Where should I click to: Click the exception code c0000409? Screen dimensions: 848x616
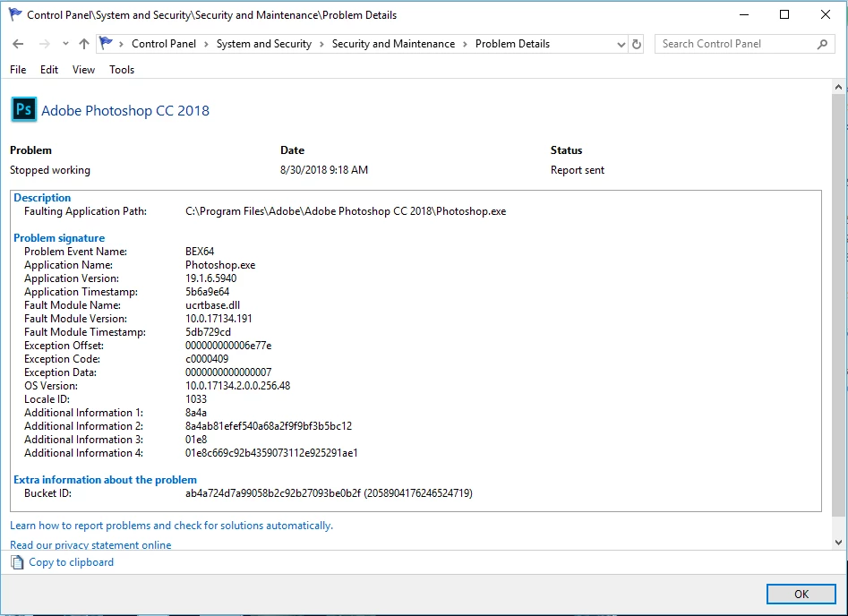coord(207,359)
